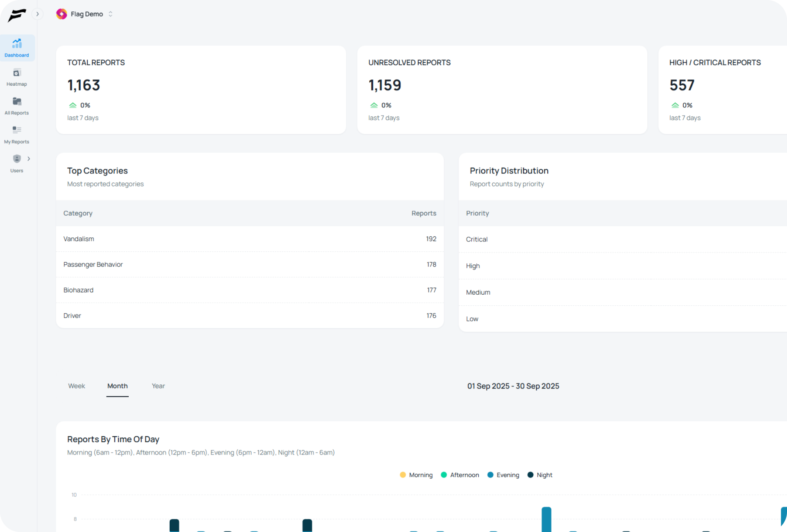Open the Dashboard sidebar icon

(x=17, y=43)
